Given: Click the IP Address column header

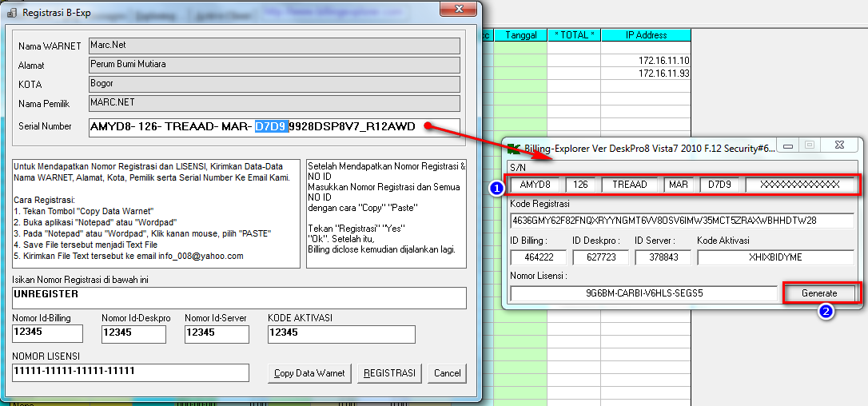Looking at the screenshot, I should [x=646, y=35].
